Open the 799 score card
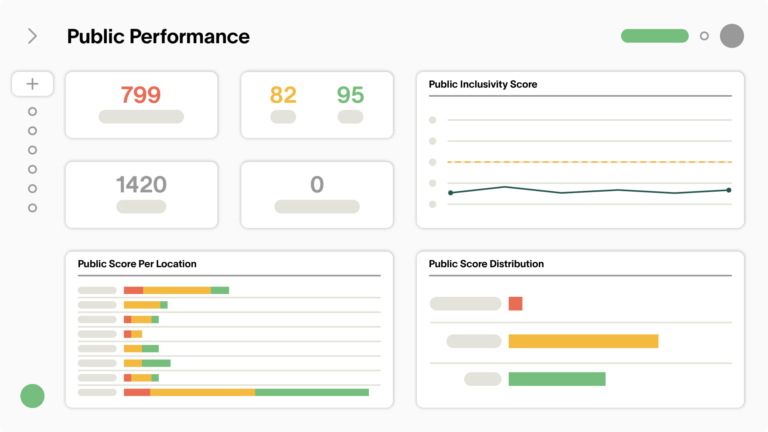The image size is (768, 432). [x=141, y=104]
